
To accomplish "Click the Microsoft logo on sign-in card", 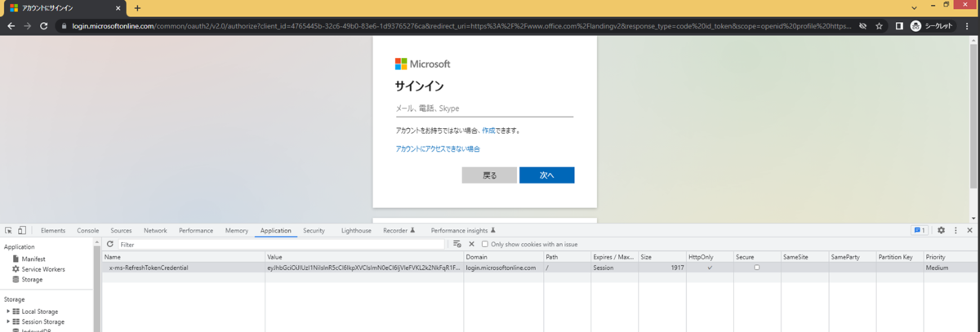I will [422, 64].
